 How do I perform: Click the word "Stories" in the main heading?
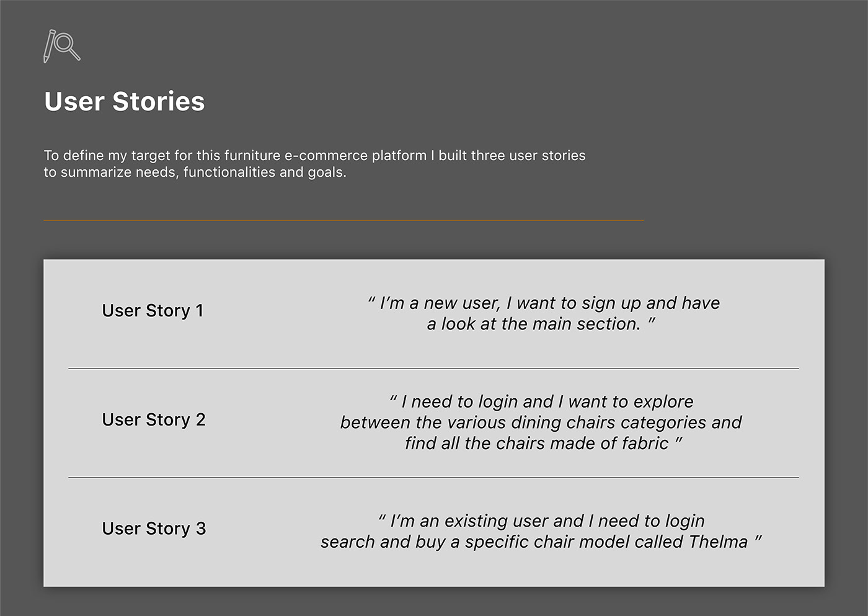click(x=158, y=102)
